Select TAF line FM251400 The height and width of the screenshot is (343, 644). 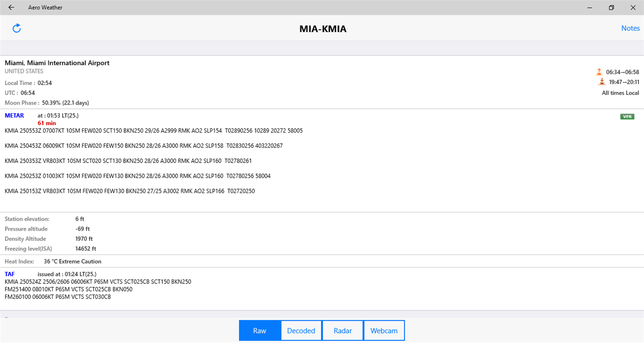point(68,289)
